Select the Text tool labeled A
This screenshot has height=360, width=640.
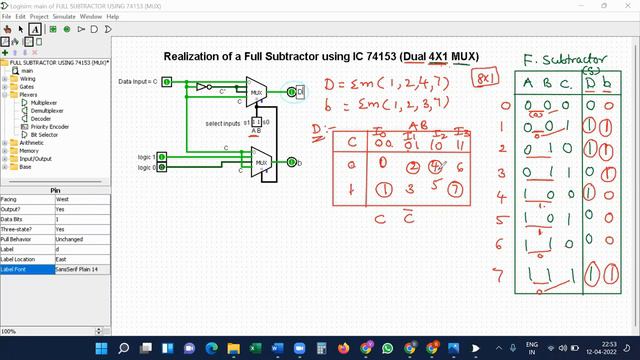[x=35, y=29]
